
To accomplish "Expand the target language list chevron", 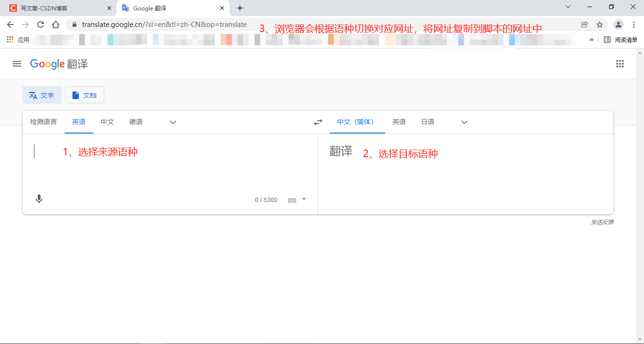I will point(464,122).
